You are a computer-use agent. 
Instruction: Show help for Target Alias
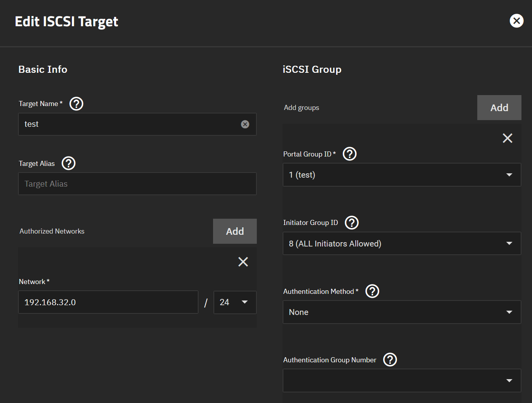[68, 163]
